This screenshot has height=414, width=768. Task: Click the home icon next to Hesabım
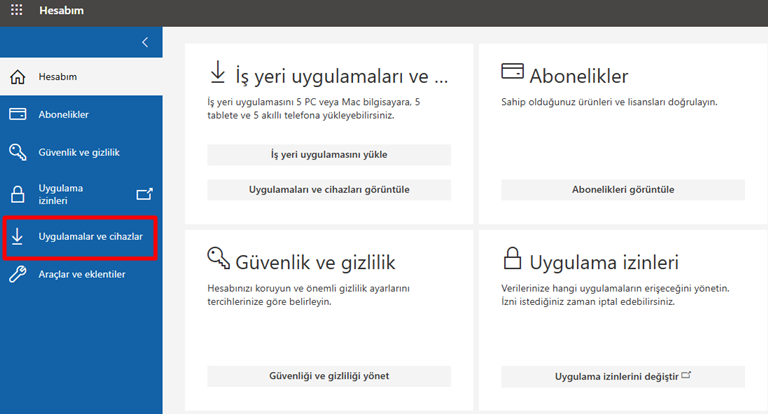(18, 77)
